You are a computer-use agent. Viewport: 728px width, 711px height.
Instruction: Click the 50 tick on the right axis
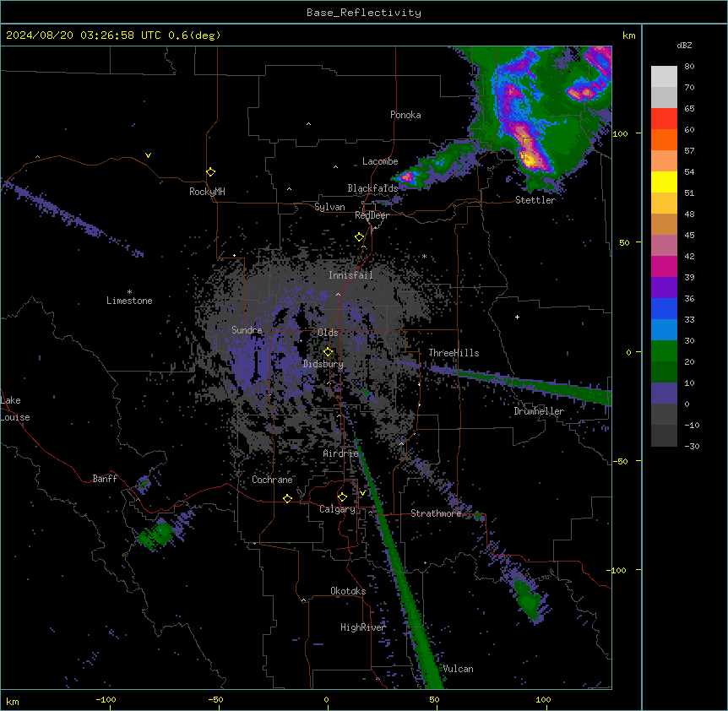pos(624,242)
